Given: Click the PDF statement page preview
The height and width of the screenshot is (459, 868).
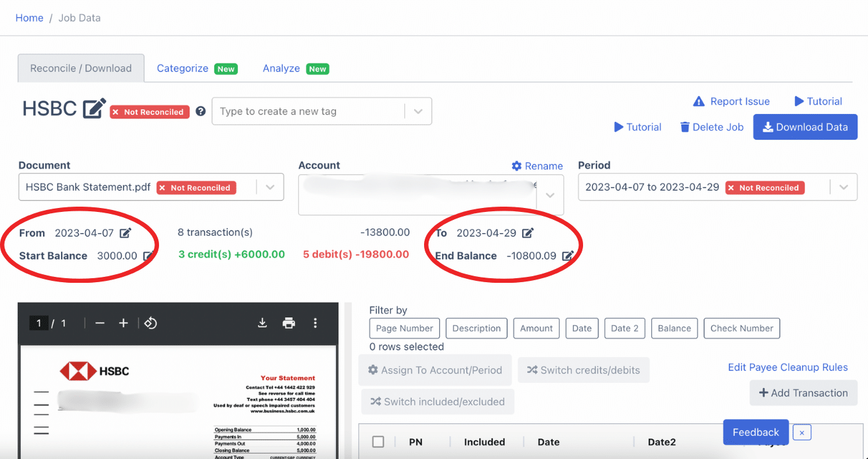Looking at the screenshot, I should tap(179, 402).
